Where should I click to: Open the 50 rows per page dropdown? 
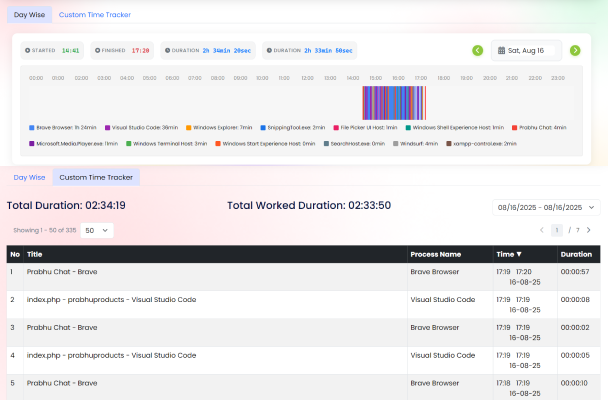tap(97, 230)
